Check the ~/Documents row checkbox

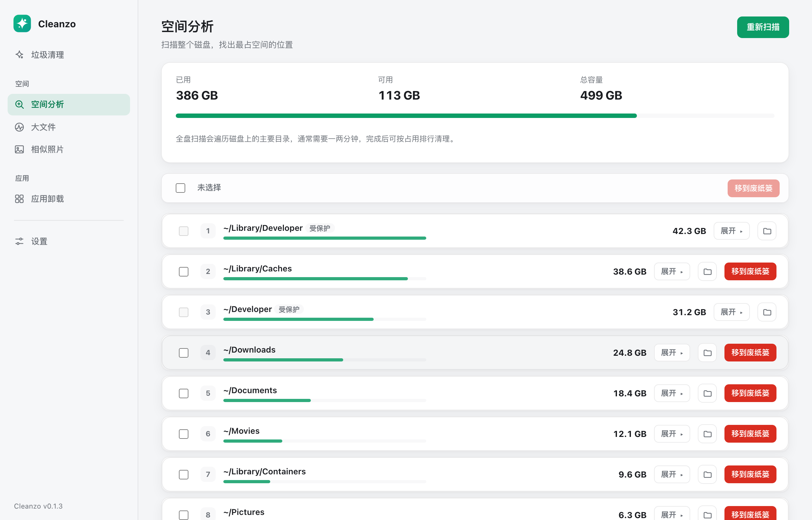(183, 393)
